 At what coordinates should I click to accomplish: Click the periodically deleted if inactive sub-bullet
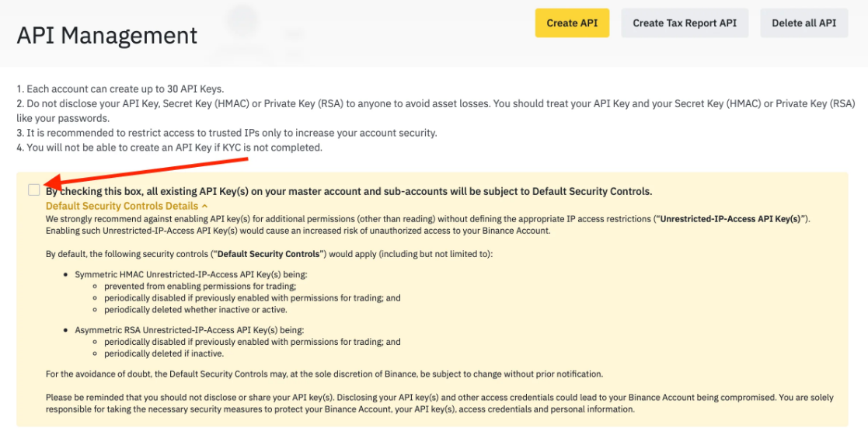164,353
